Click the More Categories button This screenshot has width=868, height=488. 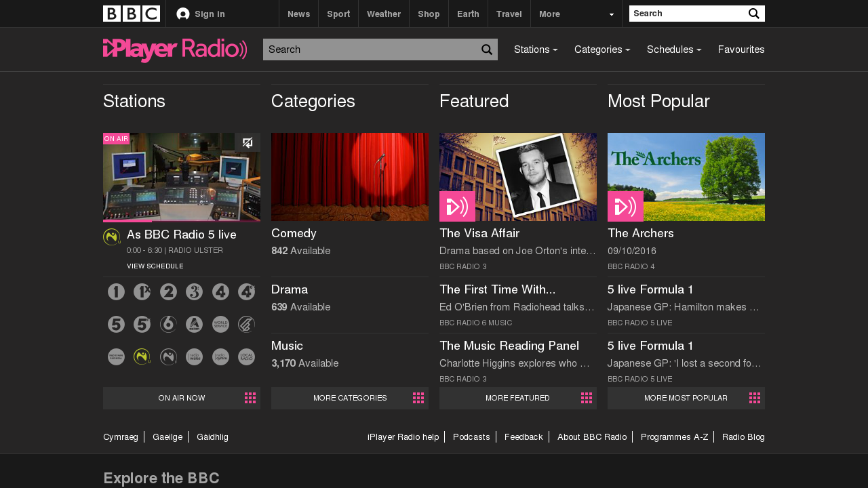[x=350, y=398]
